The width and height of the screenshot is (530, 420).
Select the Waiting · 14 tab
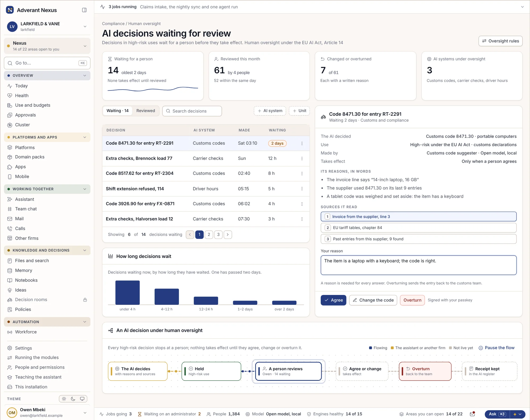[x=118, y=111]
